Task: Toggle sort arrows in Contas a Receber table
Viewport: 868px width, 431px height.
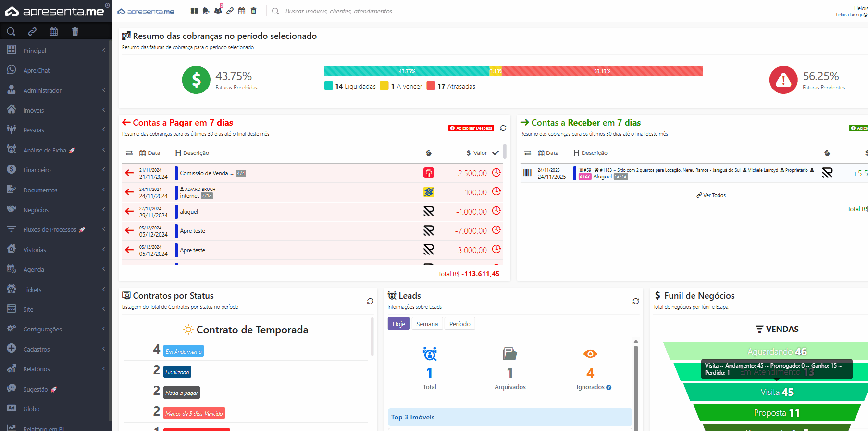Action: coord(528,153)
